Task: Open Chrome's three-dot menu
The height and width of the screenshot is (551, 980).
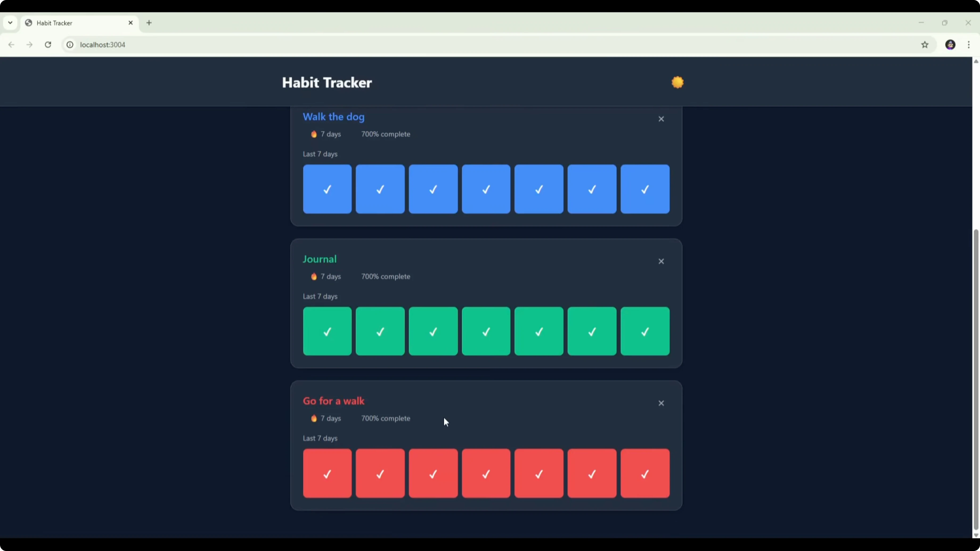Action: click(969, 44)
